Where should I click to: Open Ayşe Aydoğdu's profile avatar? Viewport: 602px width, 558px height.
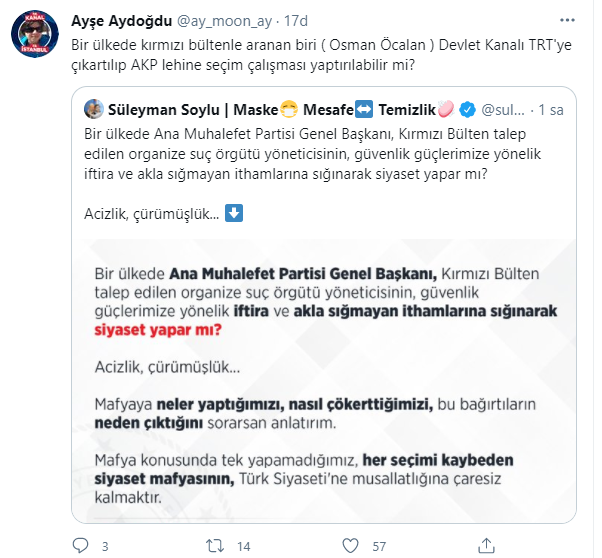33,35
